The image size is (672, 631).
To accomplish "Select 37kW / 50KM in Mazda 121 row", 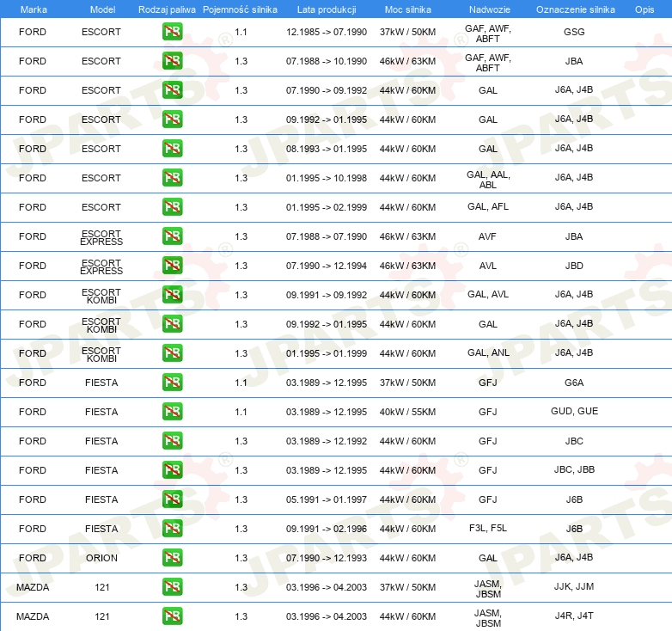I will (x=407, y=587).
